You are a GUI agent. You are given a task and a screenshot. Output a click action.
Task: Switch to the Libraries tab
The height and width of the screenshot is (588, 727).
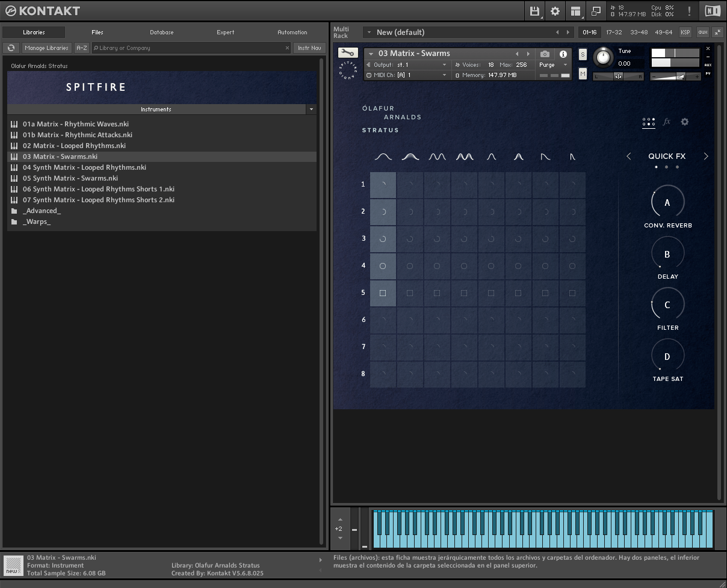point(34,32)
